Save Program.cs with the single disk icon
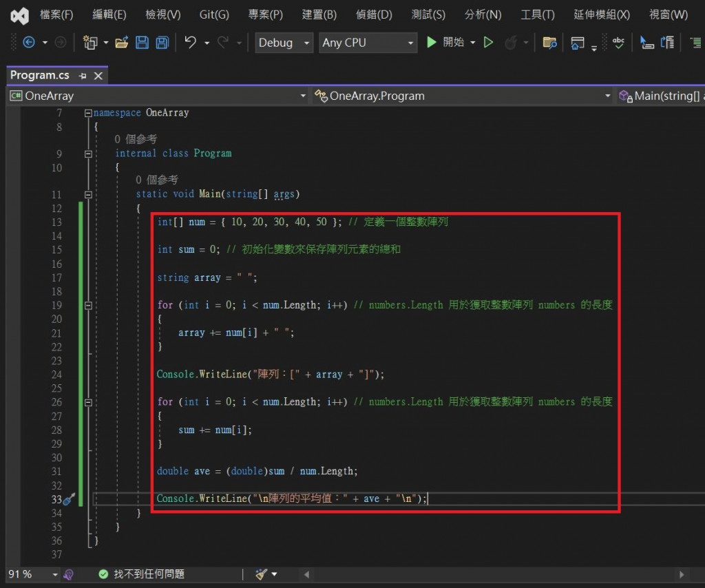 [x=142, y=43]
